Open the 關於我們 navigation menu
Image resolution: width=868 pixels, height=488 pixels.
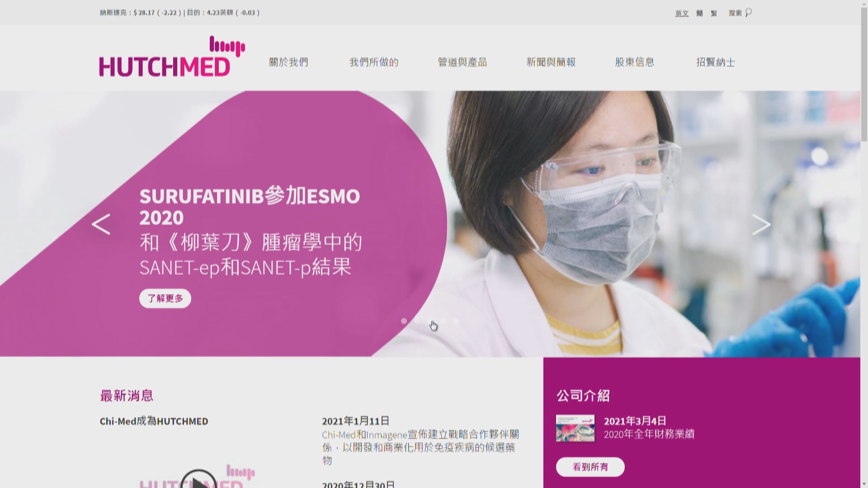point(288,62)
